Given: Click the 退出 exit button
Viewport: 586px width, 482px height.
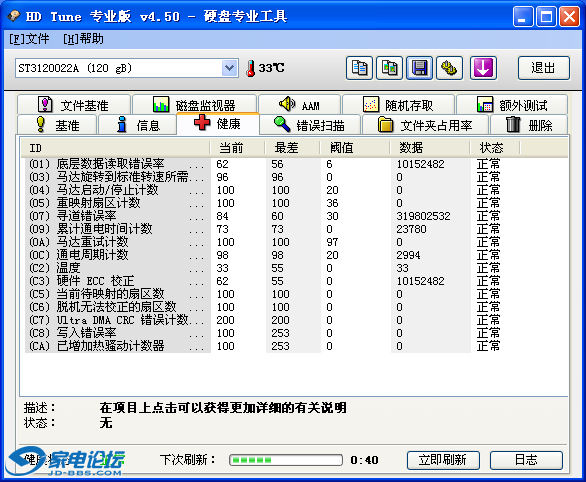Looking at the screenshot, I should 544,68.
